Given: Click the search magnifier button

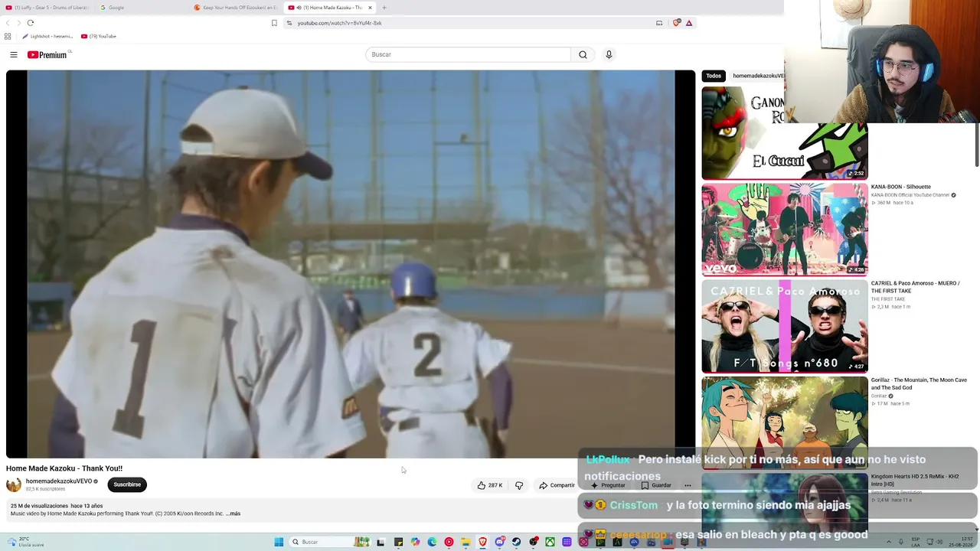Looking at the screenshot, I should click(583, 54).
